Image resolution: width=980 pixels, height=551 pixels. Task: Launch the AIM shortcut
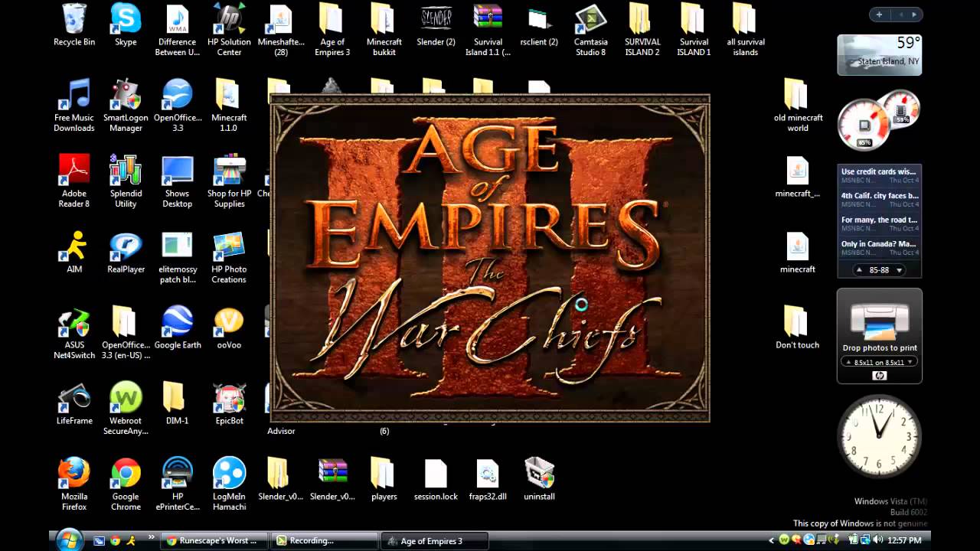pyautogui.click(x=74, y=253)
